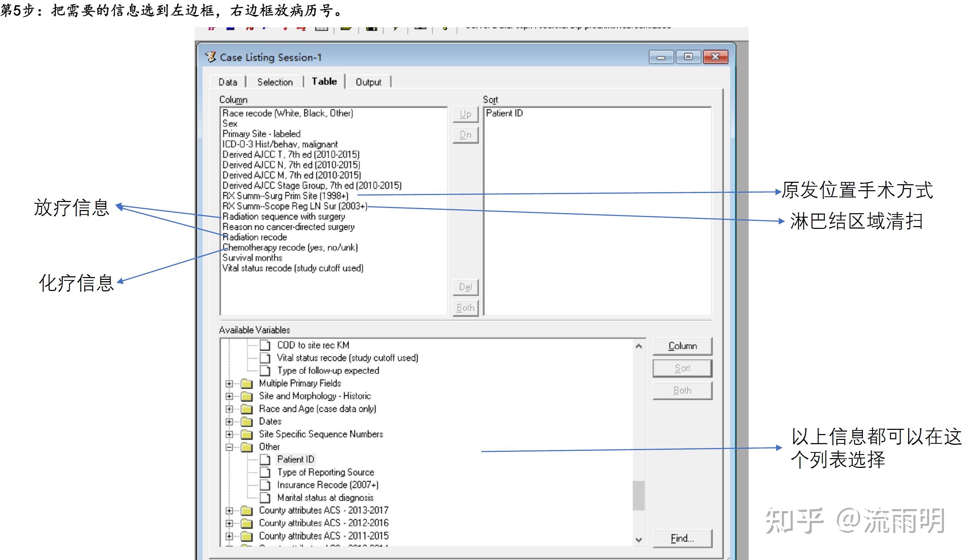970x560 pixels.
Task: Click folder icon beside Multiple Primary Fields
Action: click(247, 383)
